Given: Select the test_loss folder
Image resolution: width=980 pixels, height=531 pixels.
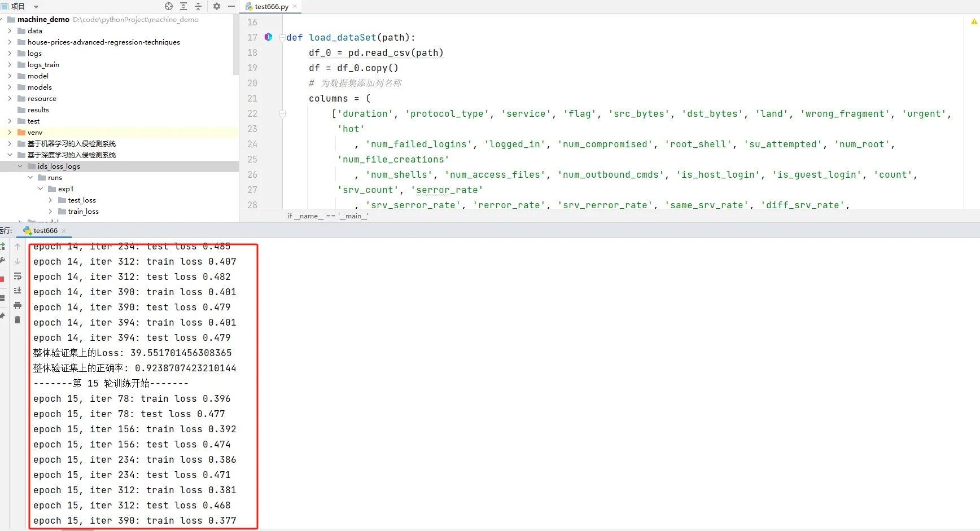Looking at the screenshot, I should pyautogui.click(x=82, y=200).
